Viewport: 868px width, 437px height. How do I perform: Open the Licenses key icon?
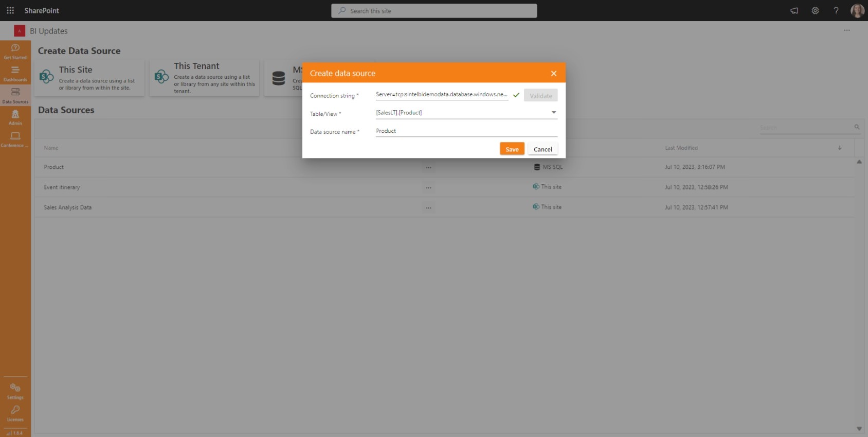click(x=15, y=413)
